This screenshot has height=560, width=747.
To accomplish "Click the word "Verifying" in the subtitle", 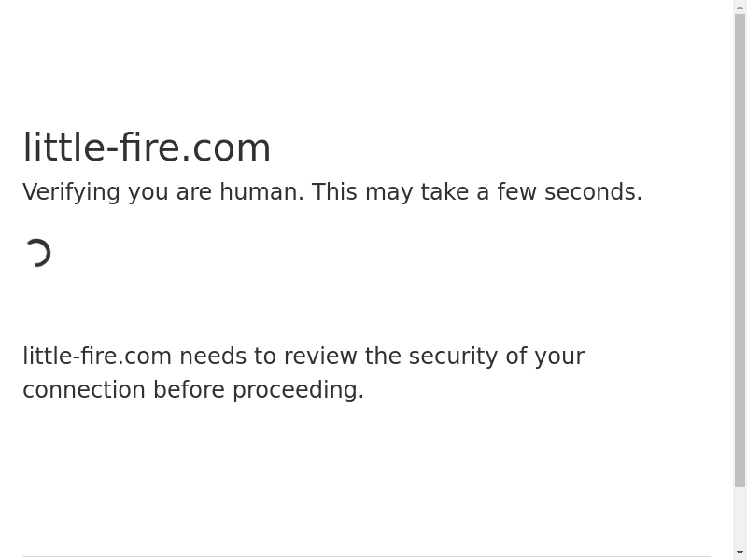I will click(72, 192).
